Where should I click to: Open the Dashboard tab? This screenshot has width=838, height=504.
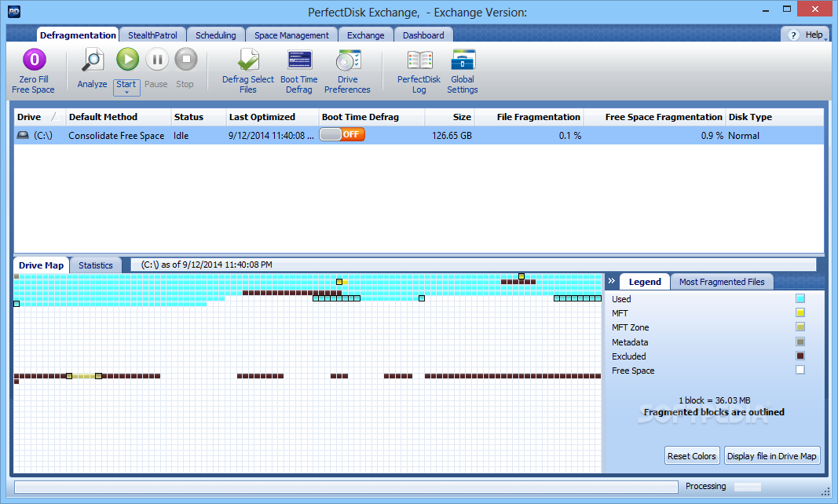pos(423,35)
